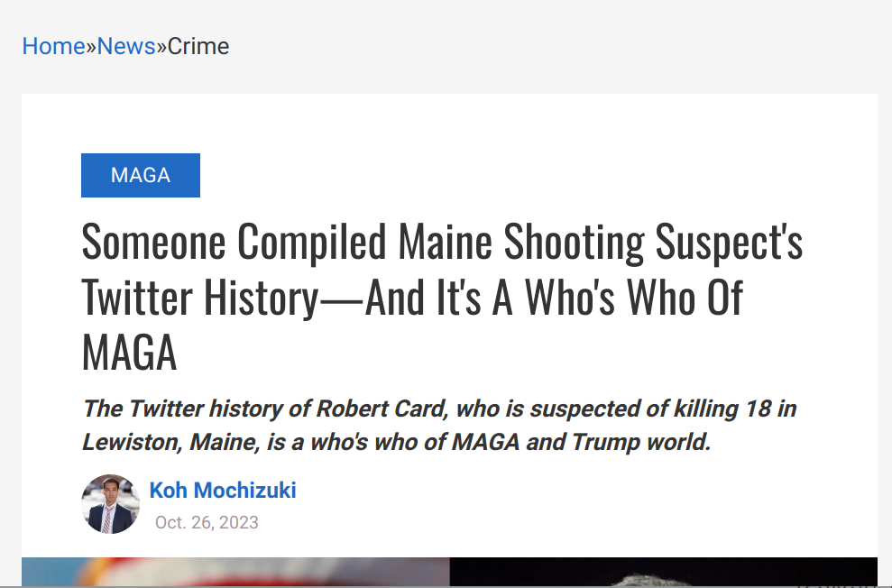Open author Koh Mochizuki's profile link

(223, 491)
